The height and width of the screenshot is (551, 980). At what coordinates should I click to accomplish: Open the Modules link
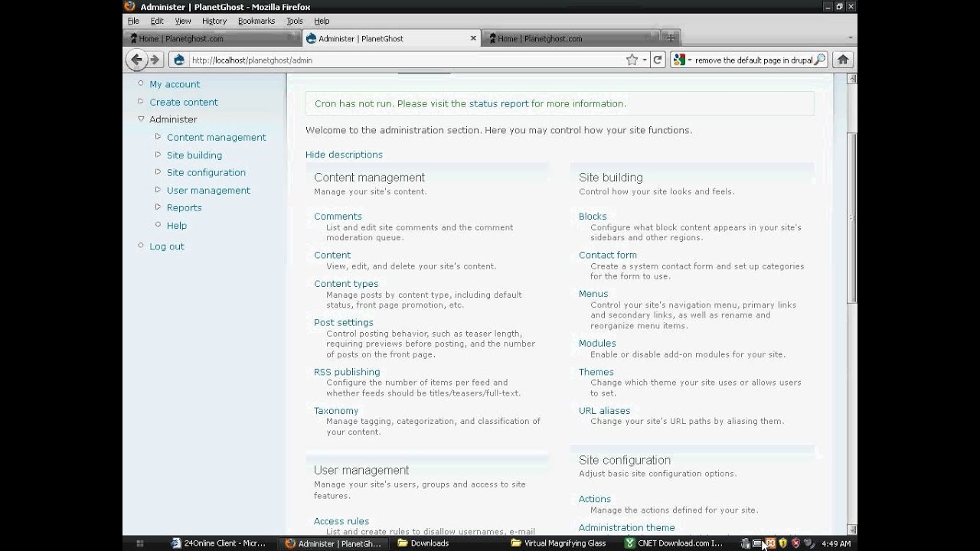pyautogui.click(x=597, y=344)
